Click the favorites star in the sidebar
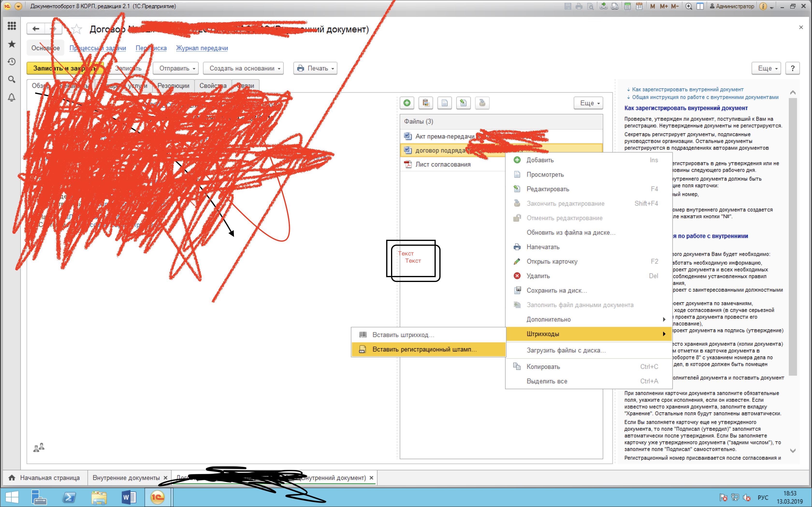This screenshot has width=812, height=507. click(12, 44)
